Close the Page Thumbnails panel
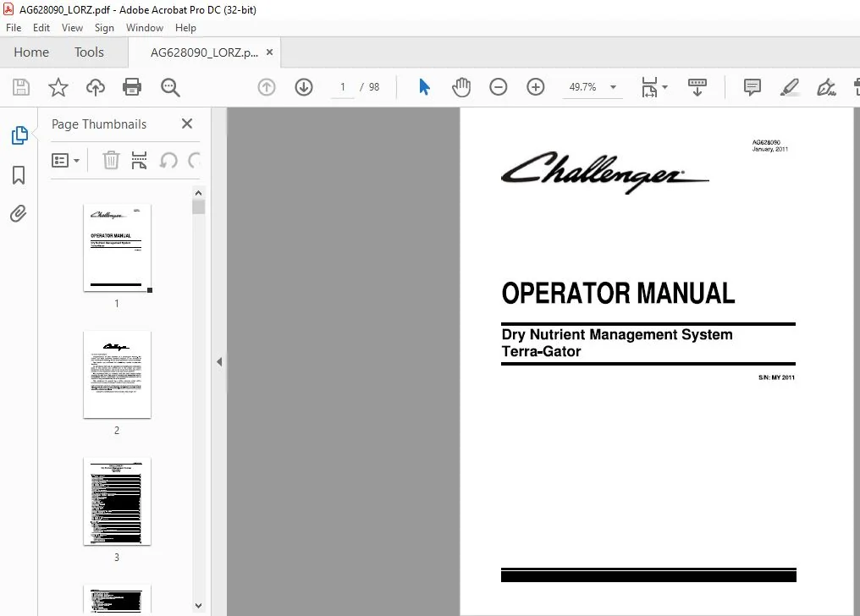This screenshot has height=616, width=860. (x=187, y=124)
